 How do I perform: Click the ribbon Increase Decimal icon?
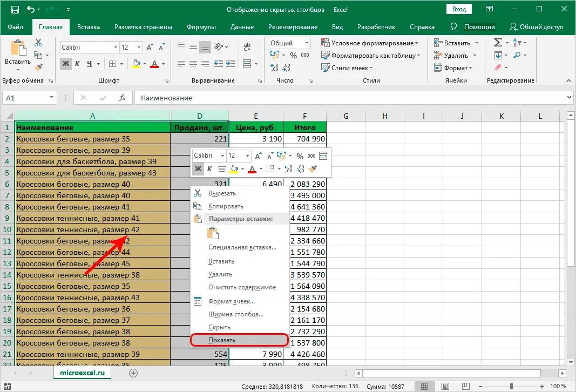click(x=274, y=67)
